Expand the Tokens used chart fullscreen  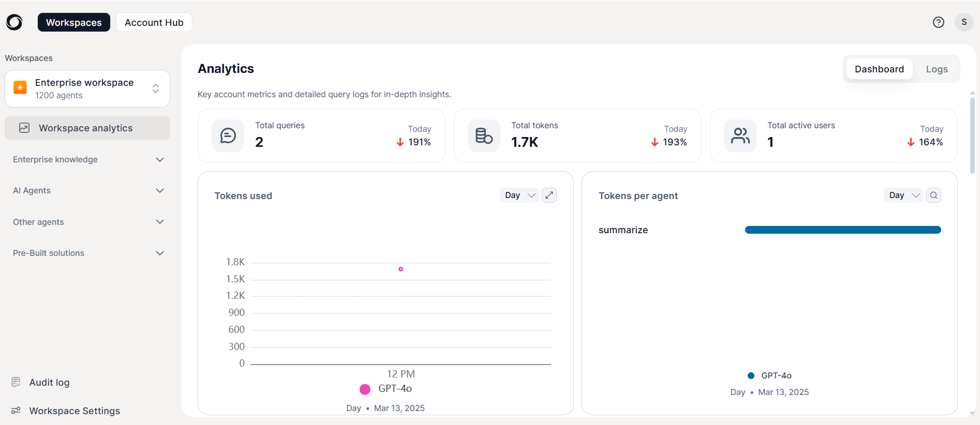click(549, 195)
